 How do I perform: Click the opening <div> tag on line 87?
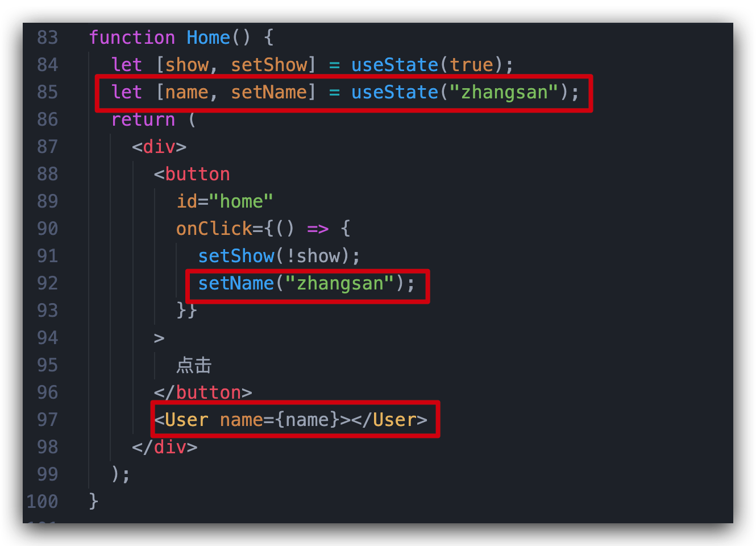(x=159, y=147)
